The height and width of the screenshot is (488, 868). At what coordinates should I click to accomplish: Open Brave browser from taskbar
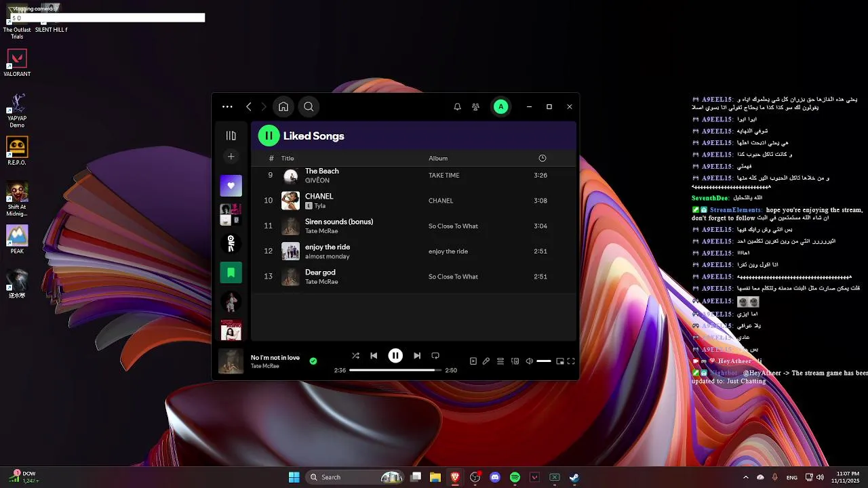point(455,477)
